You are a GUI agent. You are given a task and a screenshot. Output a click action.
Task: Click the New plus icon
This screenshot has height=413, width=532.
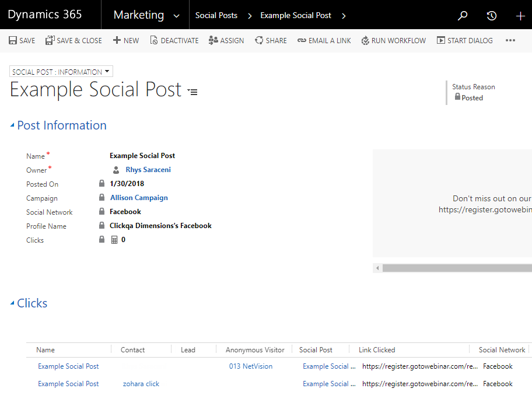coord(117,40)
